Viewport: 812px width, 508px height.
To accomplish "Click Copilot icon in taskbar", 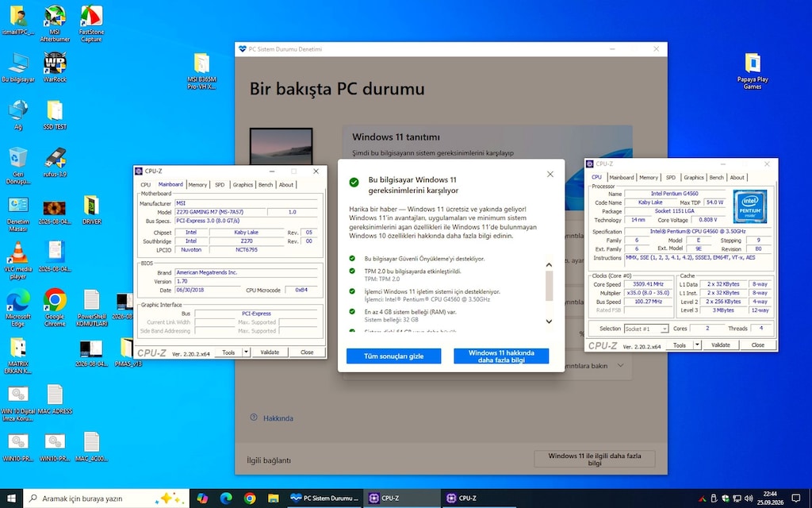I will [202, 498].
